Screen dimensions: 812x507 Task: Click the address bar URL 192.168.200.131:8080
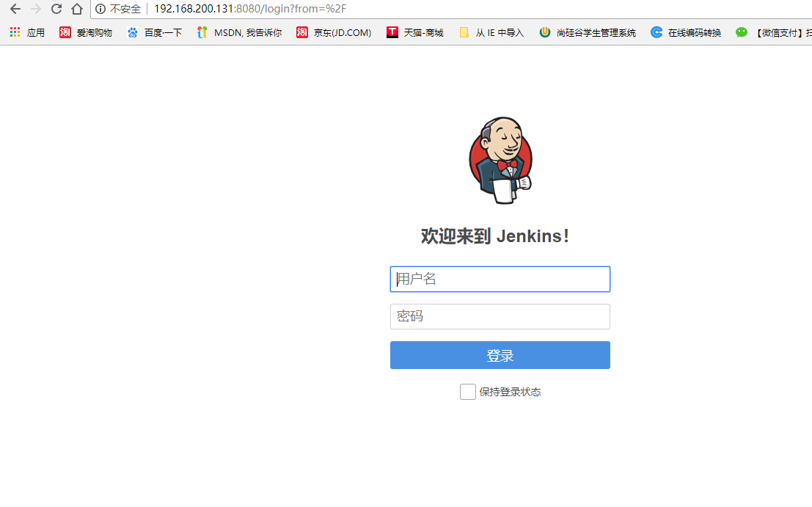pyautogui.click(x=250, y=9)
